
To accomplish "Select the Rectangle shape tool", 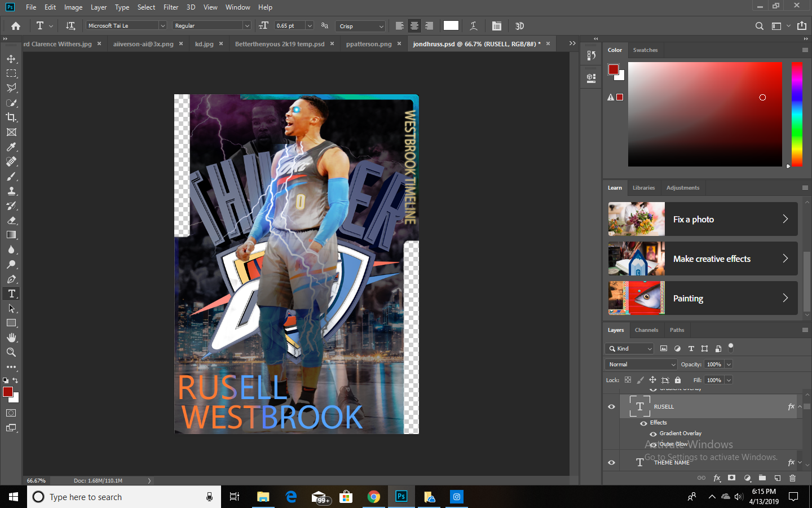I will click(x=11, y=323).
